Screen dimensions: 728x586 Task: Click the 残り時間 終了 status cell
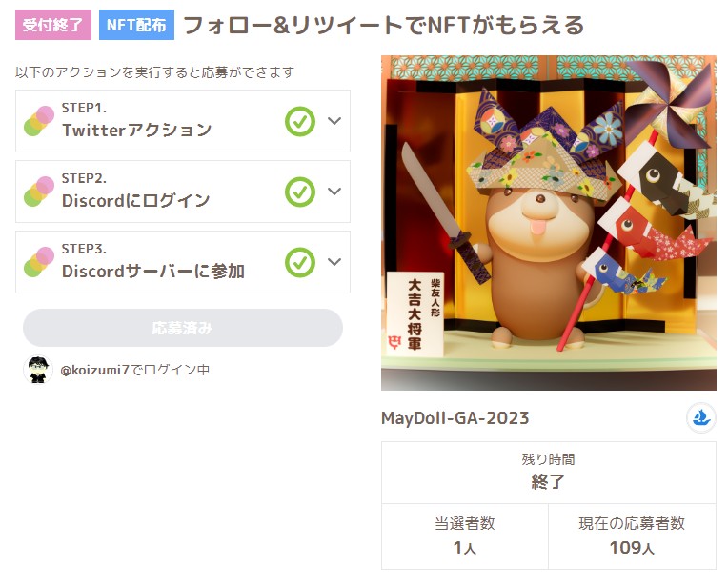(x=549, y=473)
